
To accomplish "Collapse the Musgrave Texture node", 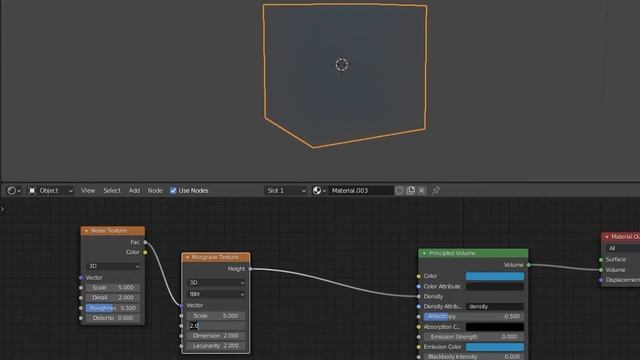I will (x=187, y=258).
